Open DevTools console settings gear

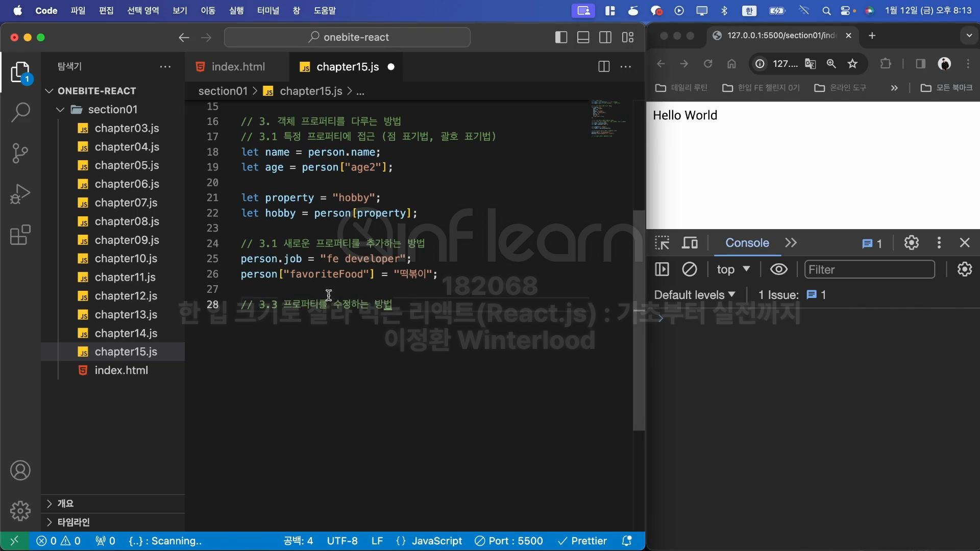point(965,269)
